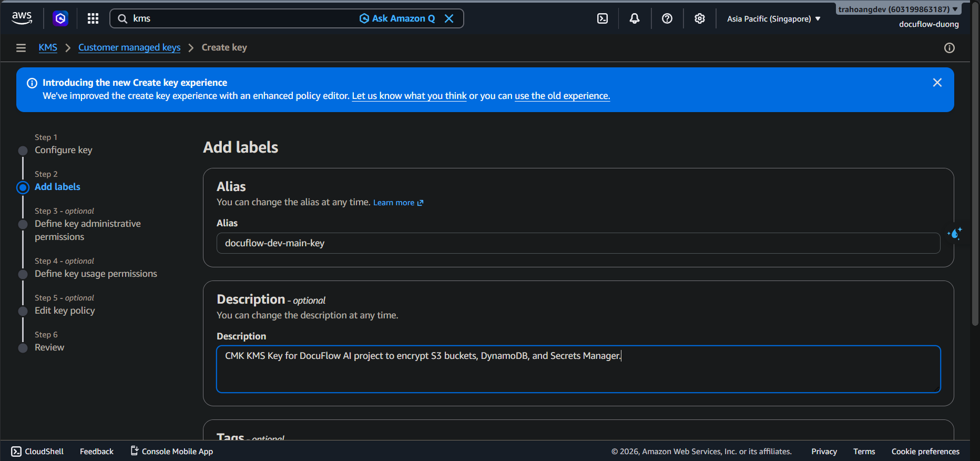Go to Step 6 Review

coord(49,347)
